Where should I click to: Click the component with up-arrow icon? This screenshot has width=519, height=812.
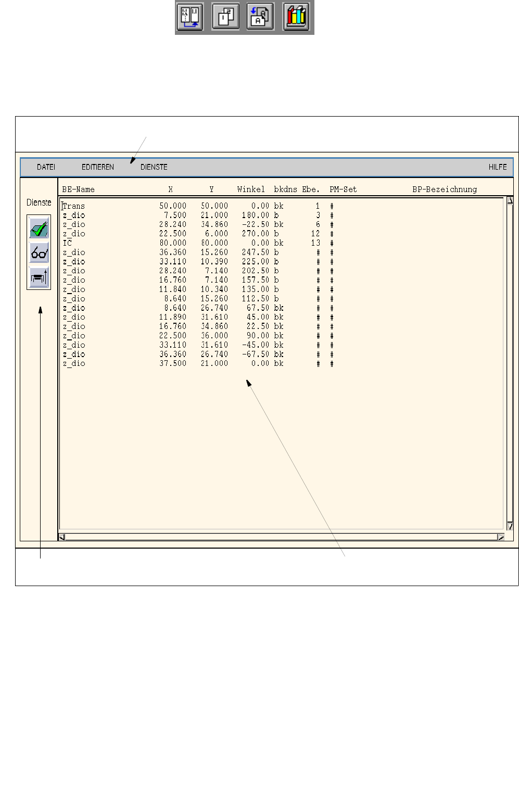click(x=39, y=277)
